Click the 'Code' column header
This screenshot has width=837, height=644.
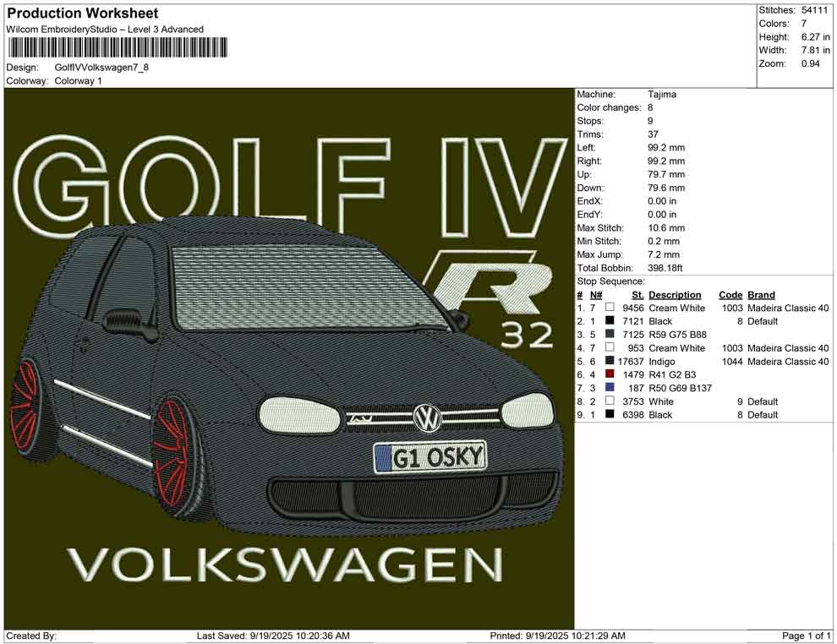(x=730, y=294)
